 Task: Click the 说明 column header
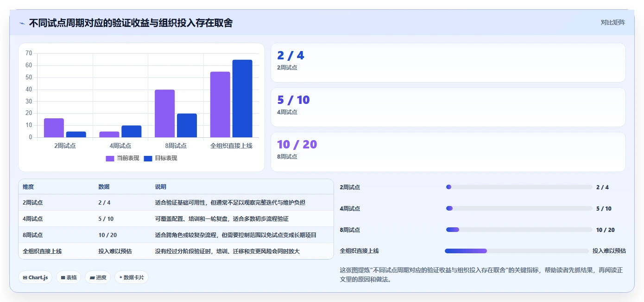click(160, 187)
